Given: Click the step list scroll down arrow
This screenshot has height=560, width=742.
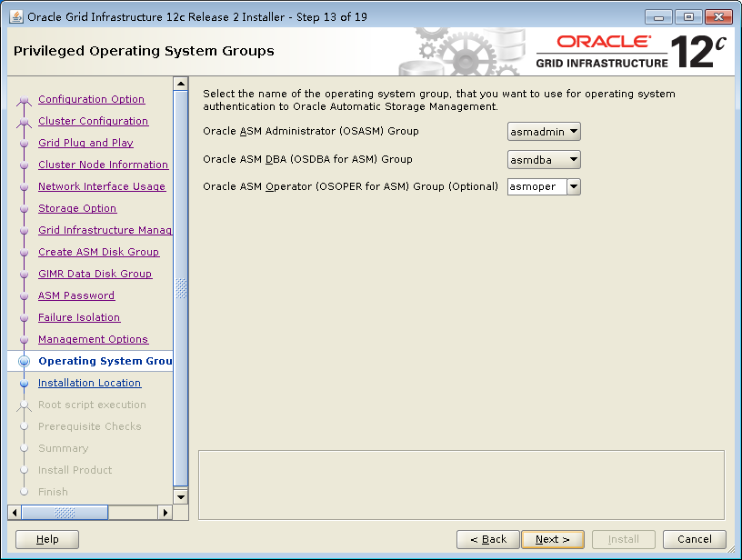Looking at the screenshot, I should (x=181, y=496).
